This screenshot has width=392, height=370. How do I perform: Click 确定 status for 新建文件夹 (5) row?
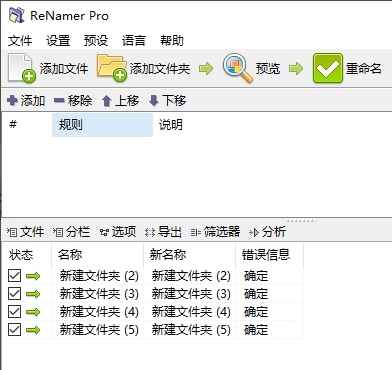(256, 330)
